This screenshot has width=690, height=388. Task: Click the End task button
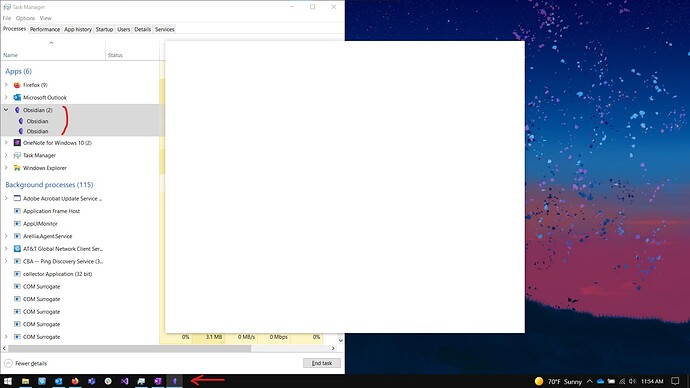coord(322,363)
